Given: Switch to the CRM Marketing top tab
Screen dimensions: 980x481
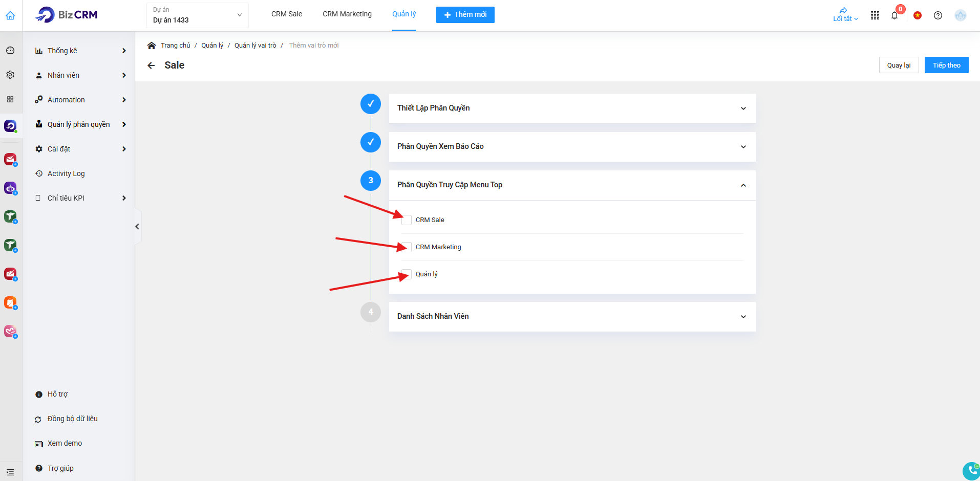Looking at the screenshot, I should [347, 14].
